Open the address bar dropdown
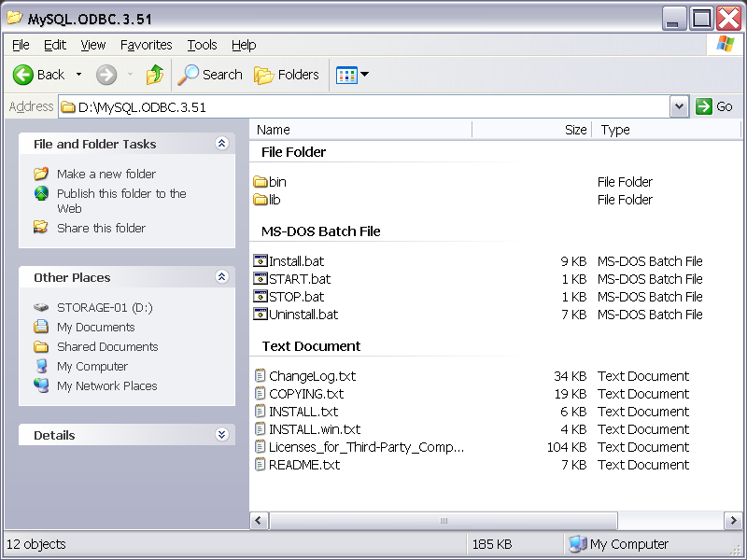 coord(679,105)
